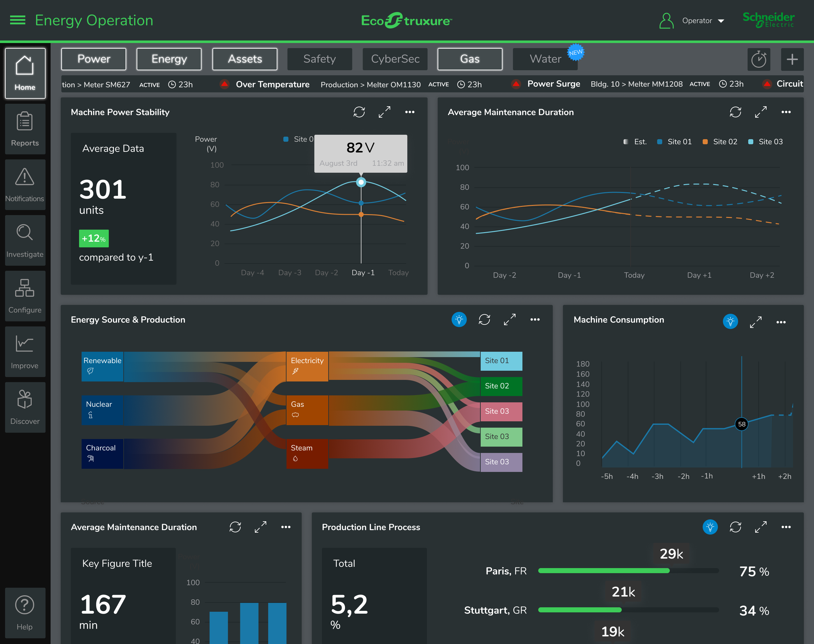814x644 pixels.
Task: Open the Operator user dropdown
Action: [692, 21]
